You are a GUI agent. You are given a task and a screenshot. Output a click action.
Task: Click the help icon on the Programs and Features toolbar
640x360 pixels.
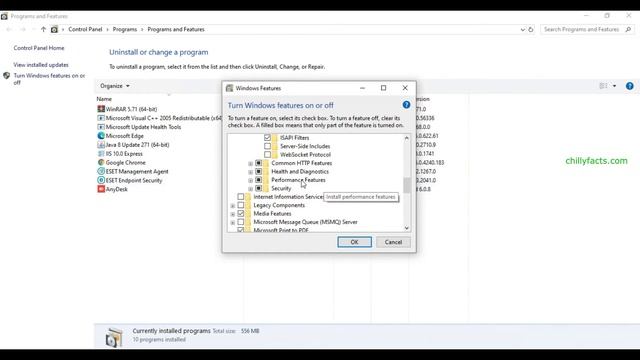pyautogui.click(x=630, y=86)
